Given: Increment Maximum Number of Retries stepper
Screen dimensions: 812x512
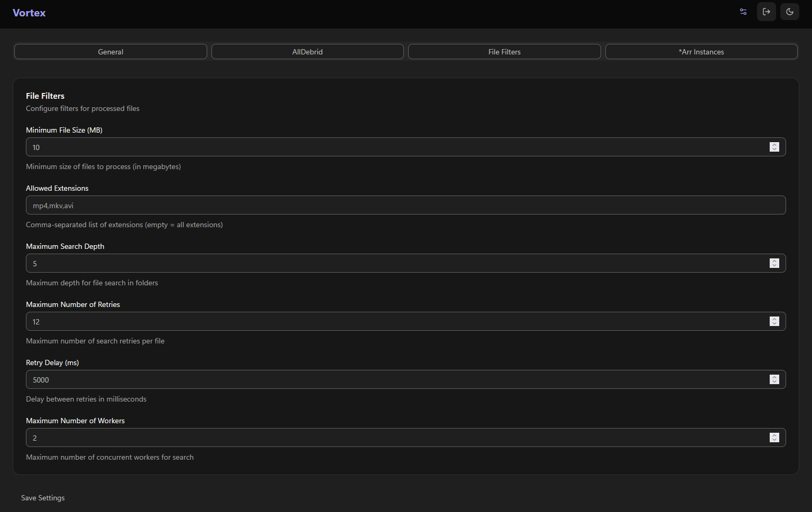Looking at the screenshot, I should (x=774, y=319).
